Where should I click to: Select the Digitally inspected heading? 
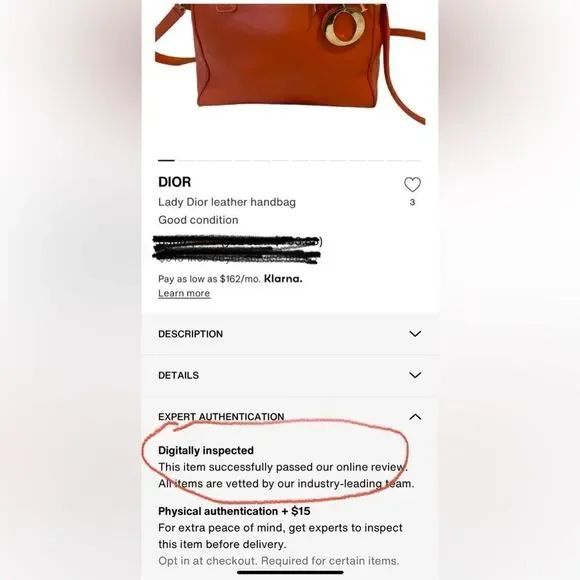pyautogui.click(x=206, y=451)
